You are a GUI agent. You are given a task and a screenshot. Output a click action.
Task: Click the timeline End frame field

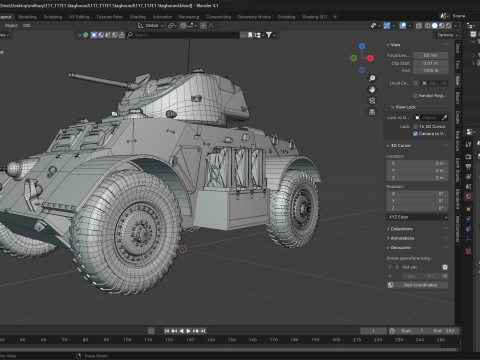point(444,331)
